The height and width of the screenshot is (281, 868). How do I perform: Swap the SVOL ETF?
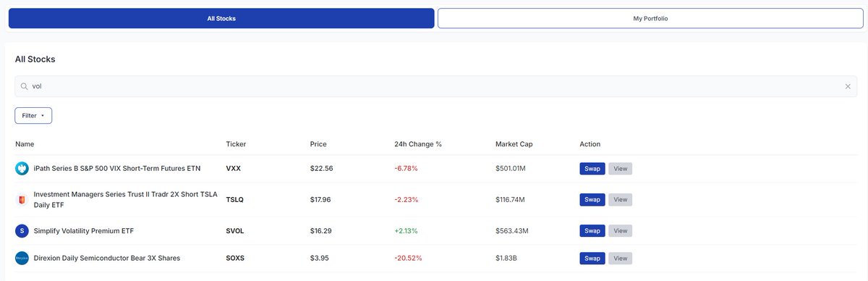click(x=592, y=231)
